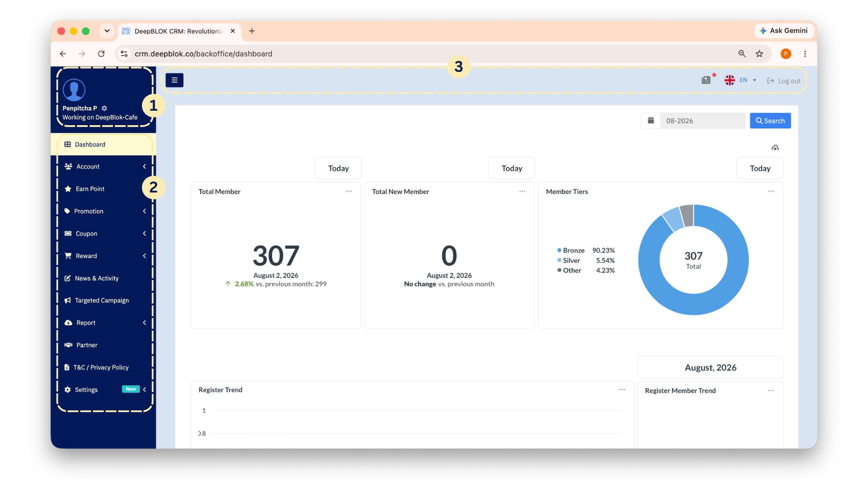The image size is (868, 488).
Task: Open the tab search dropdown arrow
Action: click(x=107, y=31)
